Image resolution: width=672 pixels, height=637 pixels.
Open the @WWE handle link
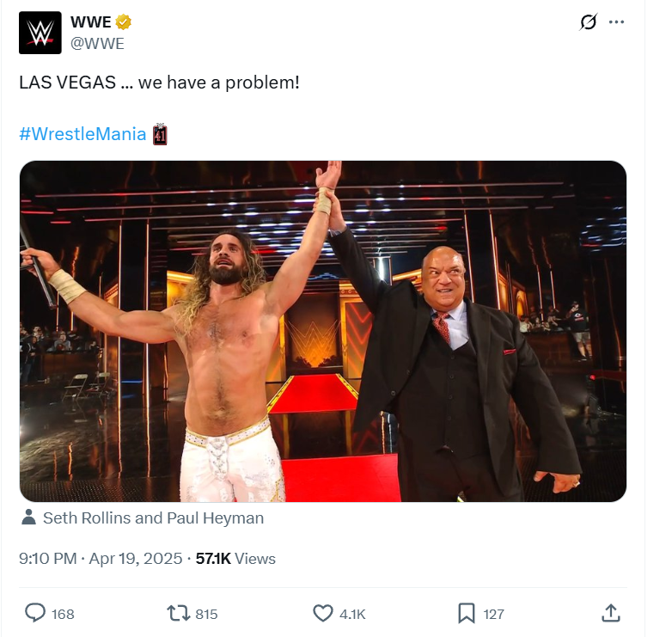[x=97, y=43]
